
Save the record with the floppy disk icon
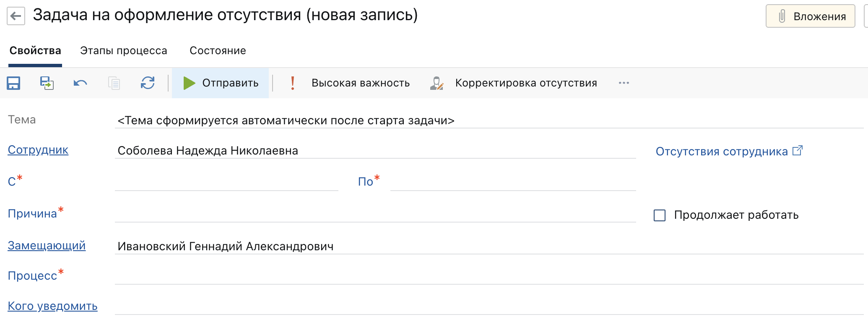13,83
